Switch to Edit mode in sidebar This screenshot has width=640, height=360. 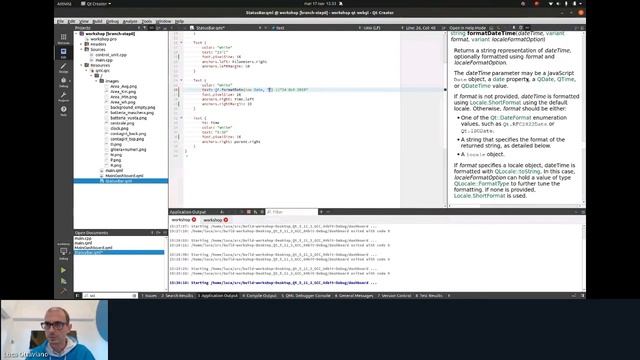63,53
